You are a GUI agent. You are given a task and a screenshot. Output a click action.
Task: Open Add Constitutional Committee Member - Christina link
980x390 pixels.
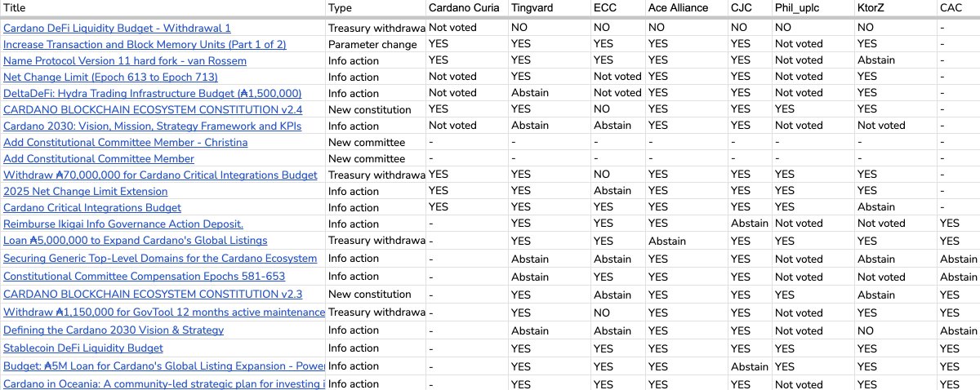coord(126,142)
